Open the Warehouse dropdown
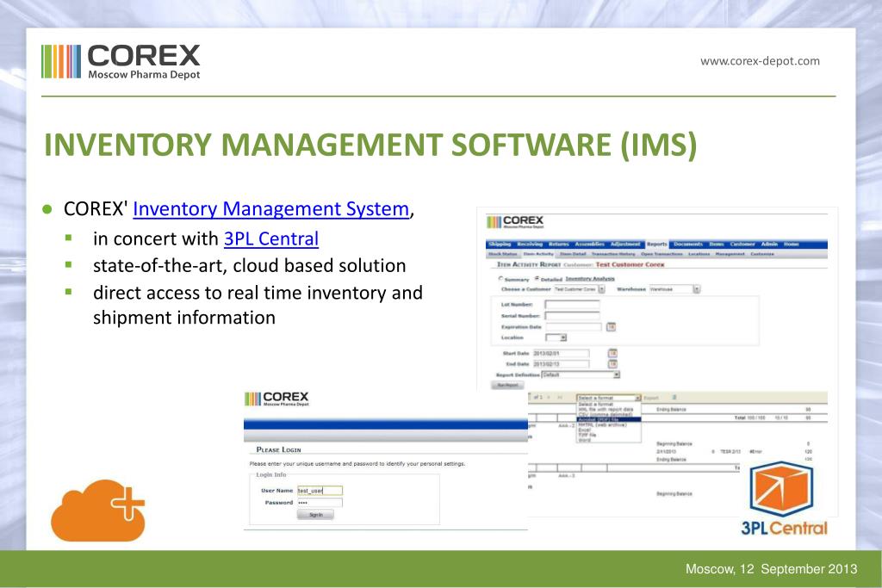The width and height of the screenshot is (882, 588). (x=674, y=289)
